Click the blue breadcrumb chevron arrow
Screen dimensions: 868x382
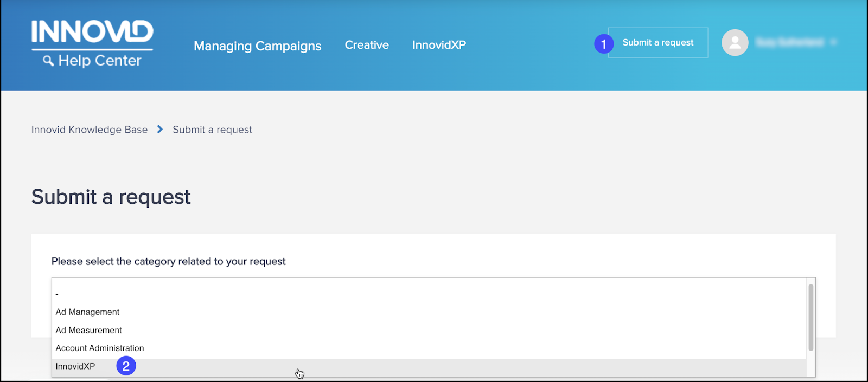point(160,130)
